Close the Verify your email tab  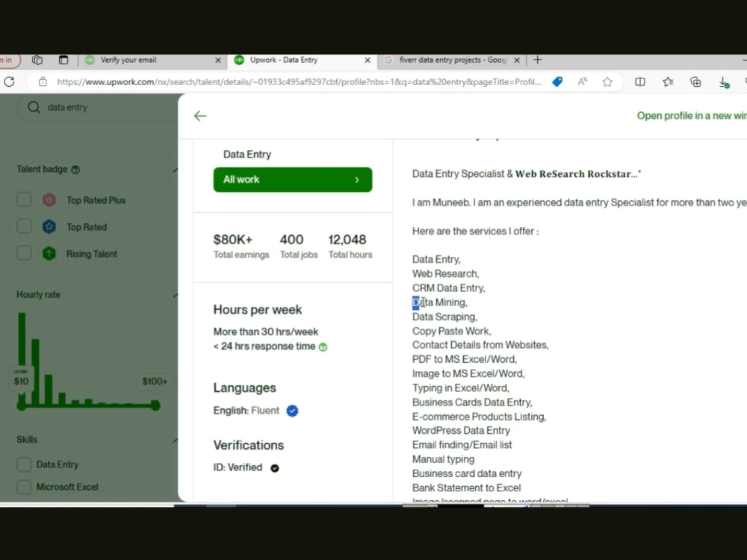click(218, 60)
